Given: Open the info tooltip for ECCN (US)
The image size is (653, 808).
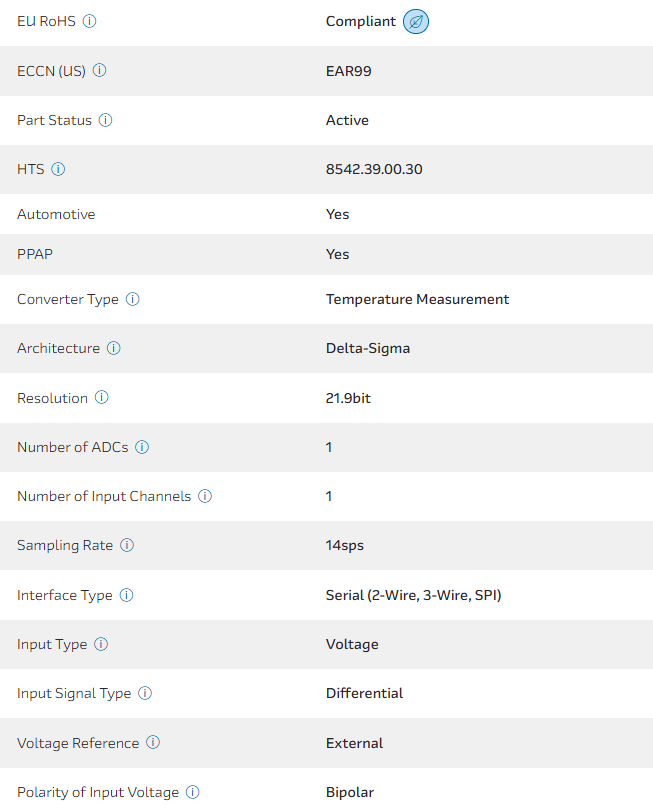Looking at the screenshot, I should click(100, 71).
